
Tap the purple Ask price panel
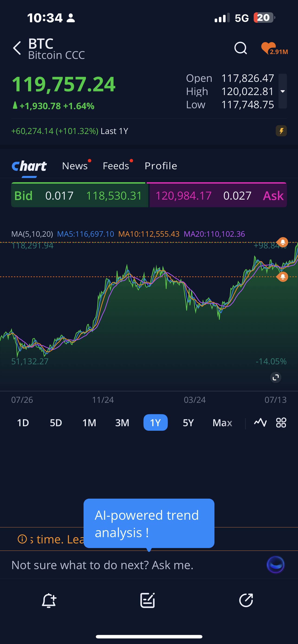tap(218, 195)
